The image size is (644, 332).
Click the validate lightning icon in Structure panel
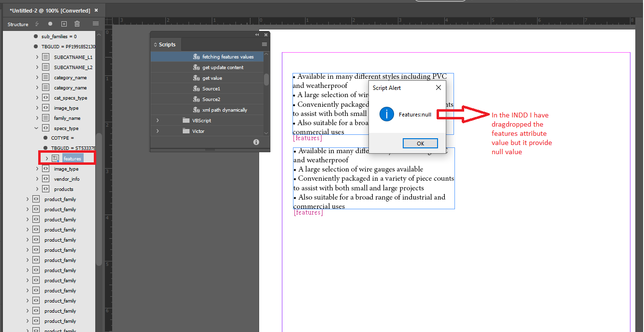click(36, 23)
